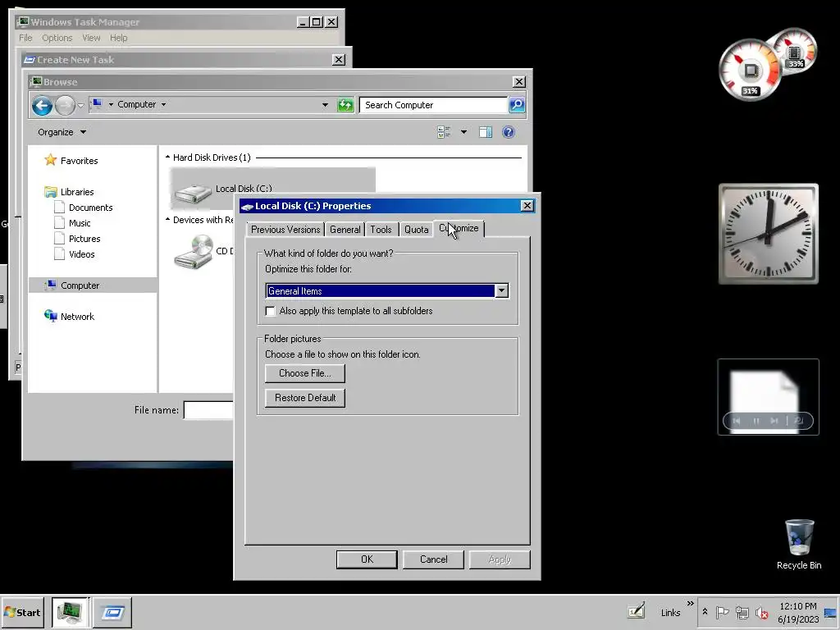Expand the address bar history dropdown

pyautogui.click(x=325, y=105)
